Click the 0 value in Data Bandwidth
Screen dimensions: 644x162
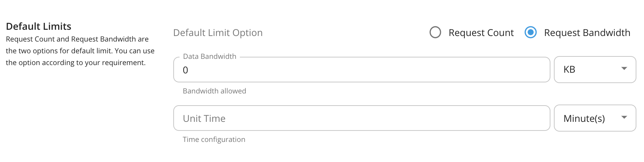coord(185,70)
